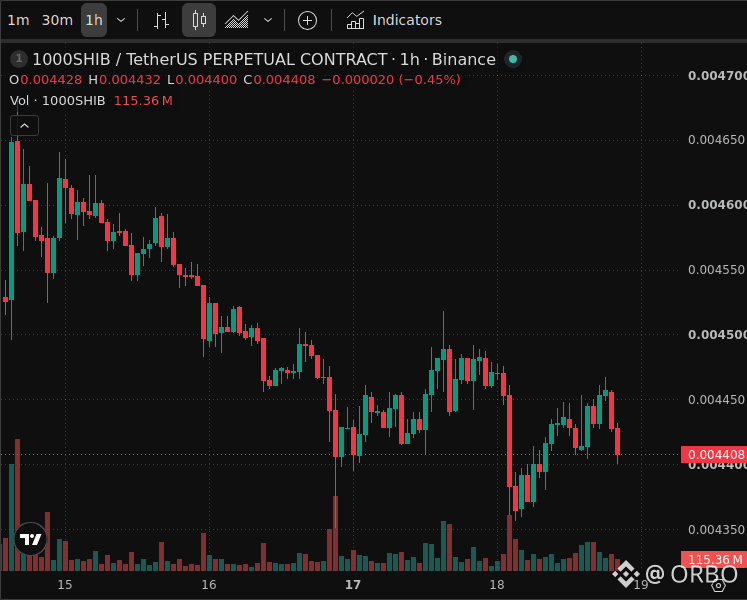Open the timeframe dropdown arrow
This screenshot has height=600, width=747.
(x=121, y=20)
